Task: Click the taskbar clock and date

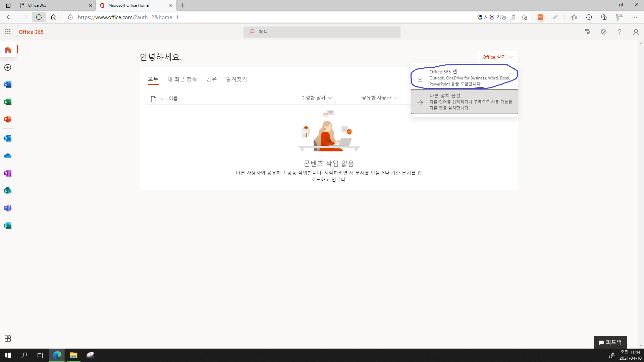Action: [x=630, y=355]
